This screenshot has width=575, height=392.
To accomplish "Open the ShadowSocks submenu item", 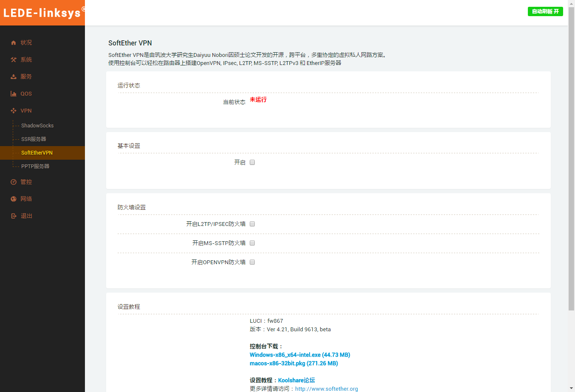I will [x=37, y=126].
